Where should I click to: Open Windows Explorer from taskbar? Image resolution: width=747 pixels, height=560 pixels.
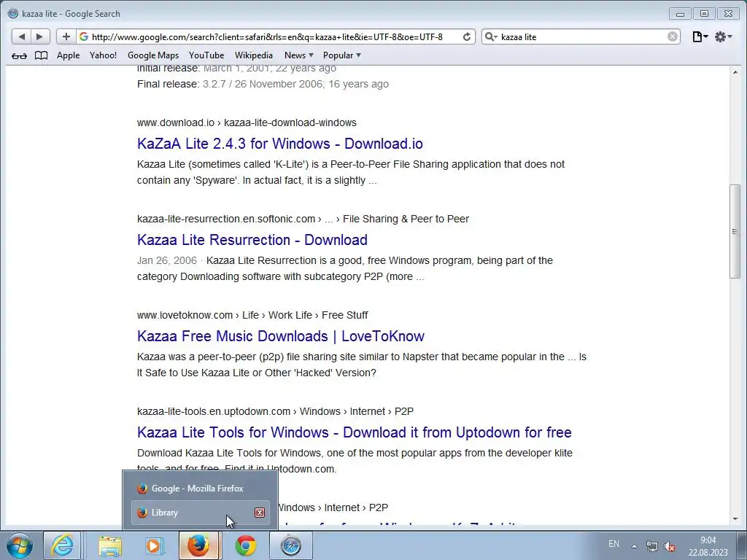click(x=110, y=545)
